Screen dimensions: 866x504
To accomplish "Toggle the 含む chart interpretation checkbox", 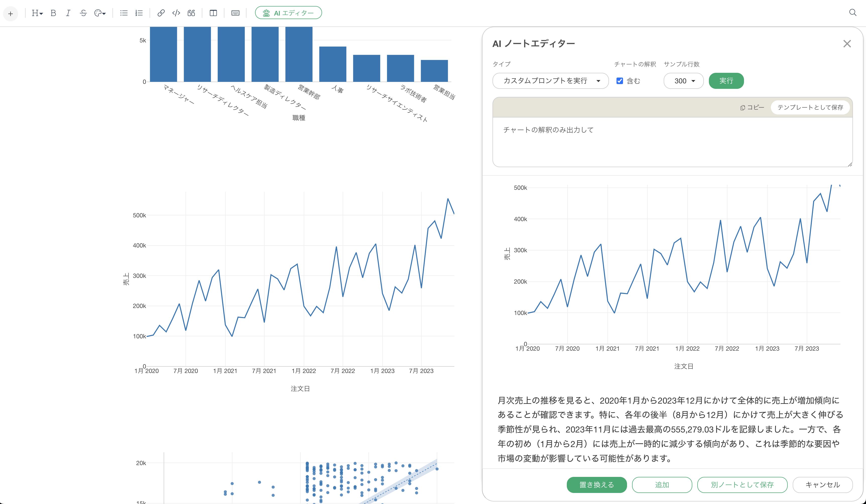I will coord(620,81).
